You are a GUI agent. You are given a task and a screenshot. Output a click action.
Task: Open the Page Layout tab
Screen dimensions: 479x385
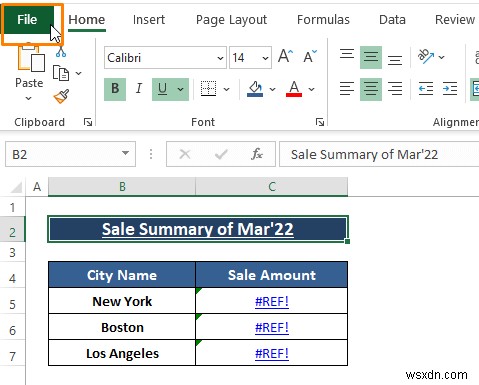(231, 20)
